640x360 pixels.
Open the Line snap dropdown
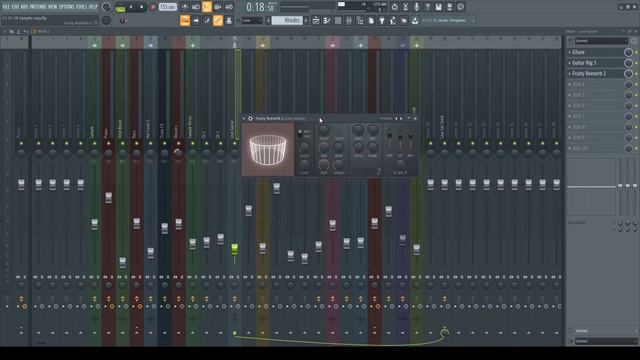pos(252,20)
